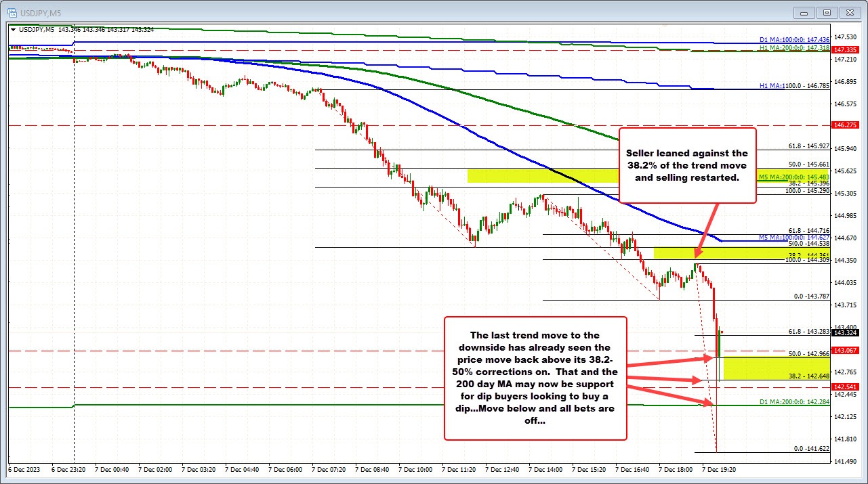Click the H1 MA:1100 label on the chart
The width and height of the screenshot is (868, 484).
(x=787, y=87)
